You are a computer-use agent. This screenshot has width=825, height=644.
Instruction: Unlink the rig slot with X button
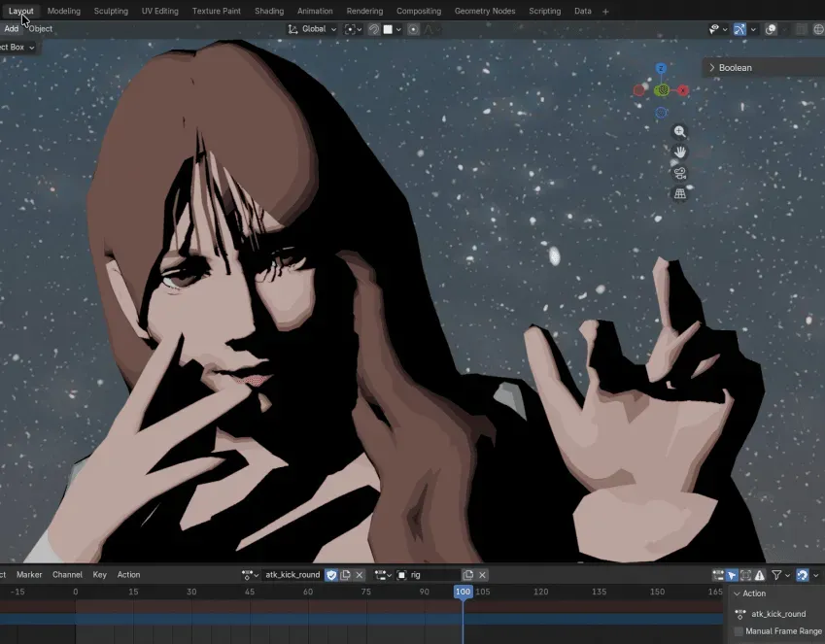tap(482, 575)
